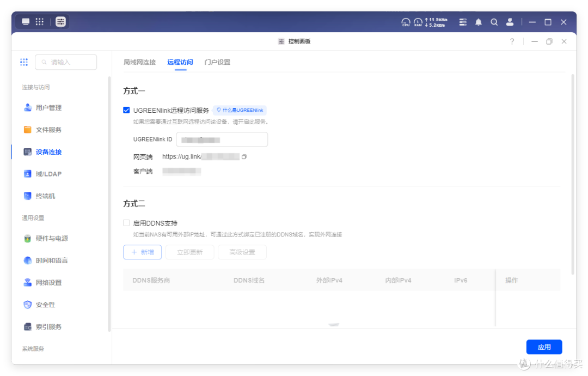
Task: Open the user account menu
Action: 510,22
